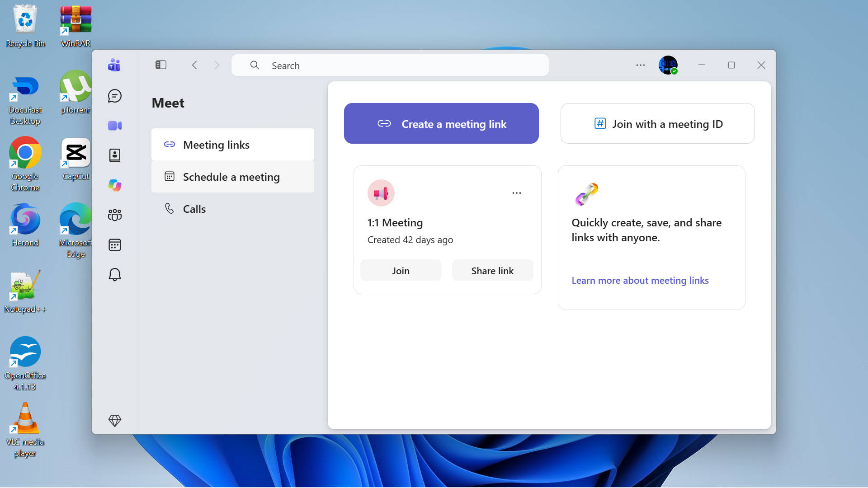
Task: Click Join with a meeting ID
Action: [658, 123]
